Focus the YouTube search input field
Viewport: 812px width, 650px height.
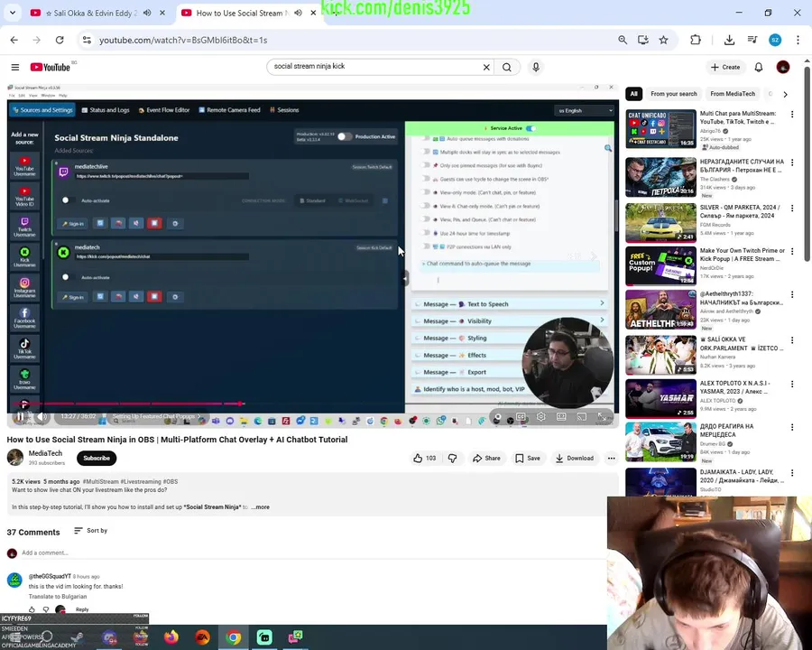tap(375, 66)
